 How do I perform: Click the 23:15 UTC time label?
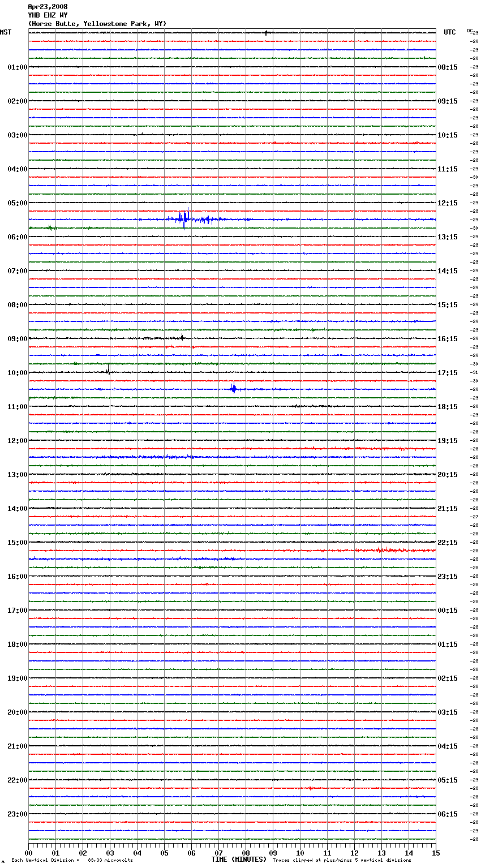[x=448, y=577]
